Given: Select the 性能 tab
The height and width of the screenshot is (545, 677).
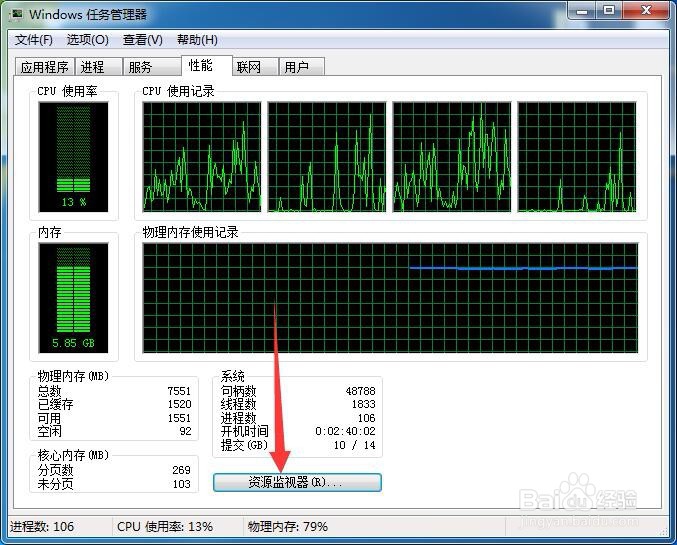Looking at the screenshot, I should click(206, 66).
